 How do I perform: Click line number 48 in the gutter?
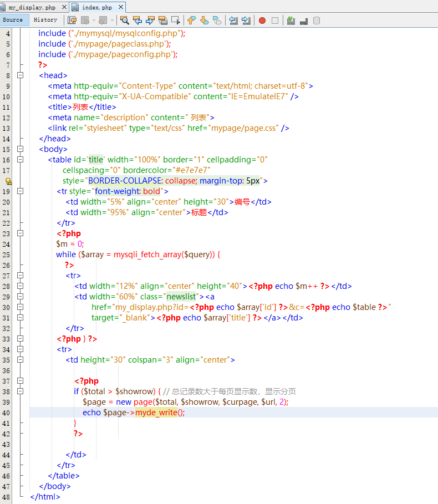6,497
